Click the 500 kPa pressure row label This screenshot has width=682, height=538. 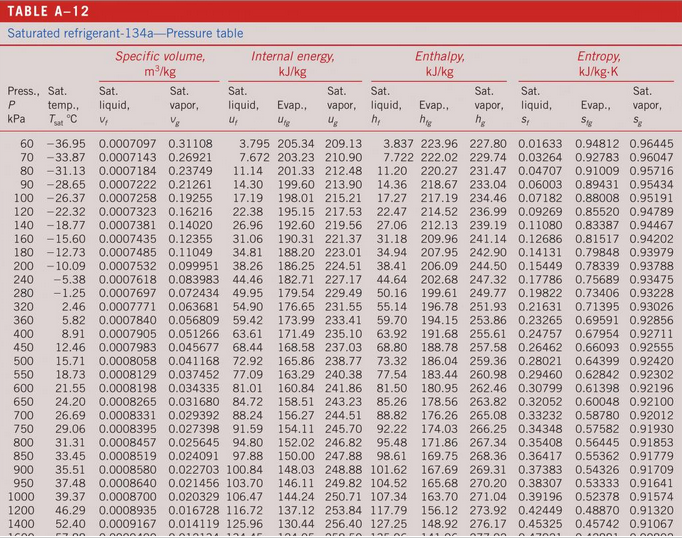point(24,359)
